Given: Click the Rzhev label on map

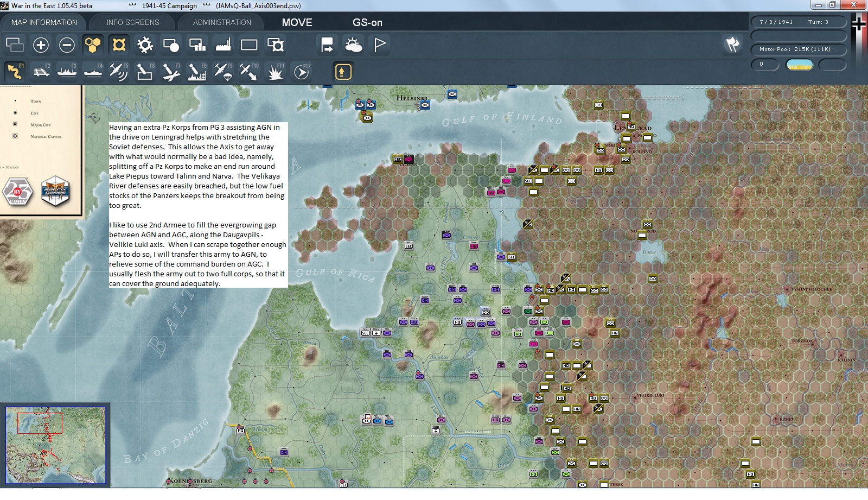Looking at the screenshot, I should (x=787, y=419).
